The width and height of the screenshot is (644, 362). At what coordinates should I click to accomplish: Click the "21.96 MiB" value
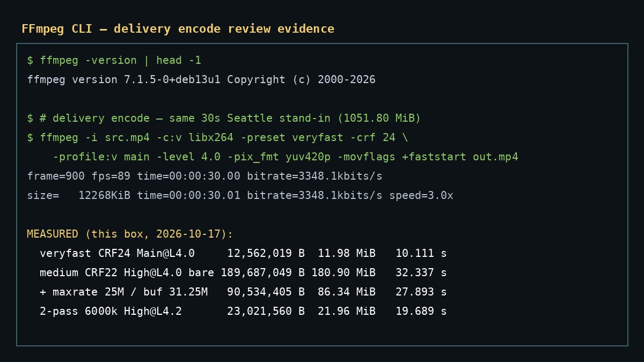[x=347, y=312]
